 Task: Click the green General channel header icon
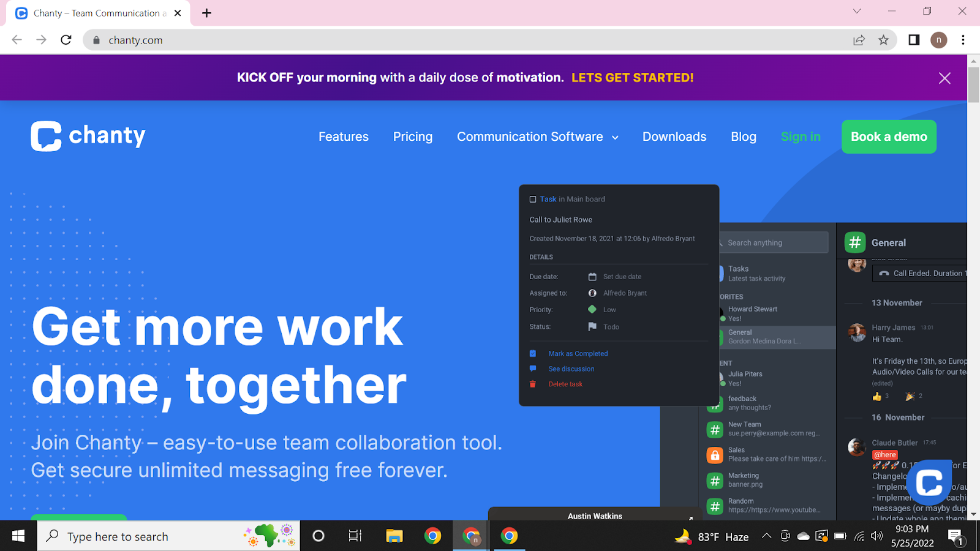[855, 242]
